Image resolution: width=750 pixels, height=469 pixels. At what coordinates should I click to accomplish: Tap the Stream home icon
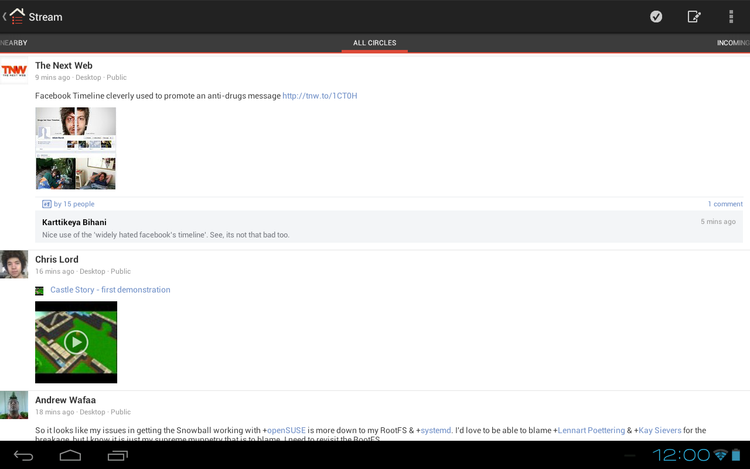pos(17,16)
